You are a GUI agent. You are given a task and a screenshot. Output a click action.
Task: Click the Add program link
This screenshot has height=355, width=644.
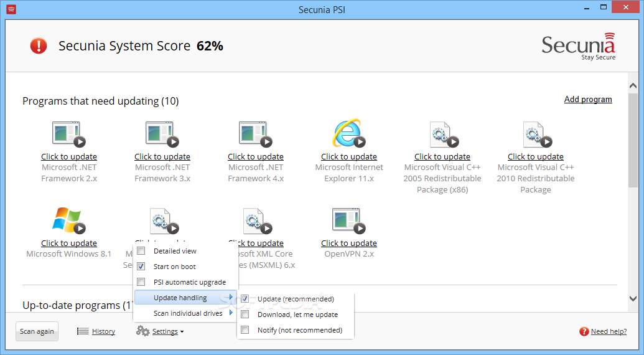tap(588, 99)
